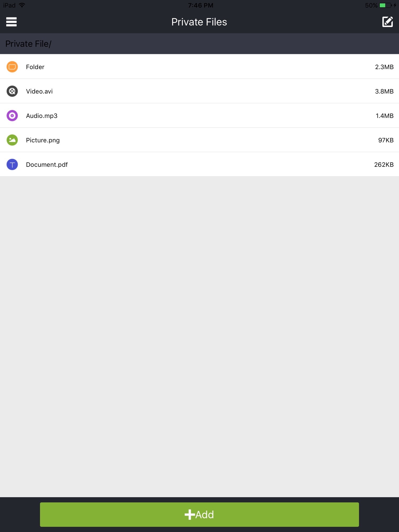Tap the edit pencil icon

[387, 22]
